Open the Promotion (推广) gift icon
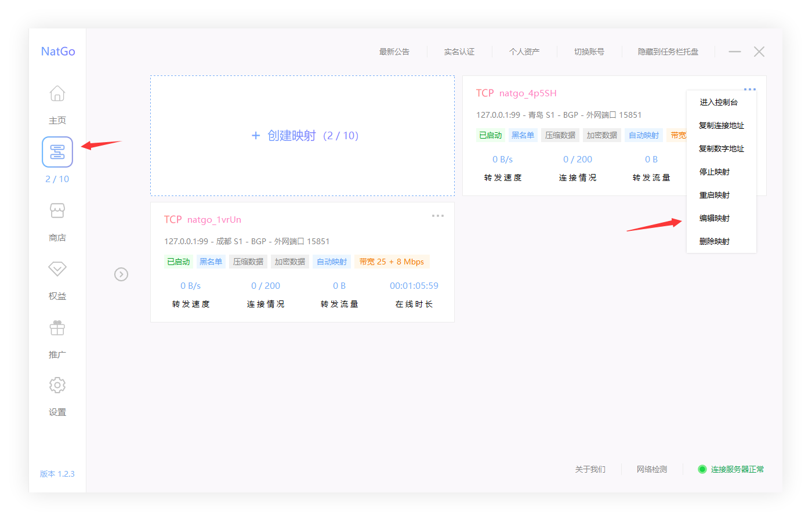Screen dimensions: 812x522 [x=57, y=328]
